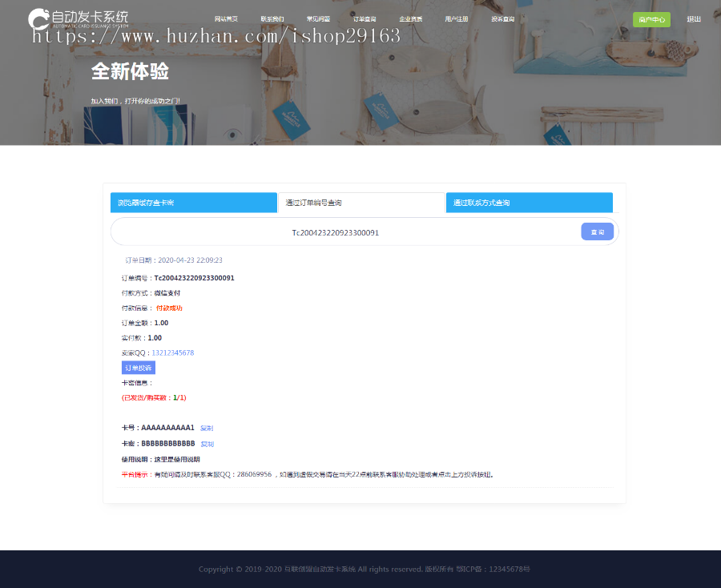
Task: Open the 企业资质 qualifications page
Action: [x=410, y=19]
